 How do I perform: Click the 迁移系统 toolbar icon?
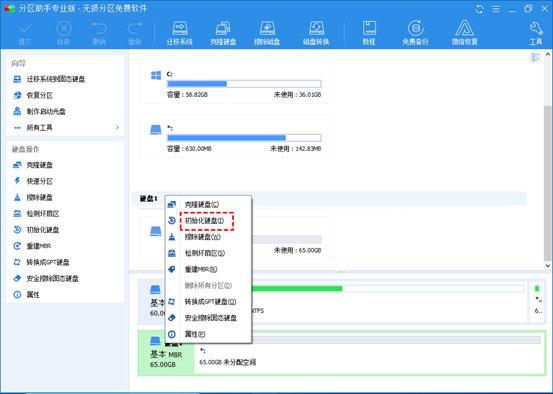pyautogui.click(x=180, y=33)
